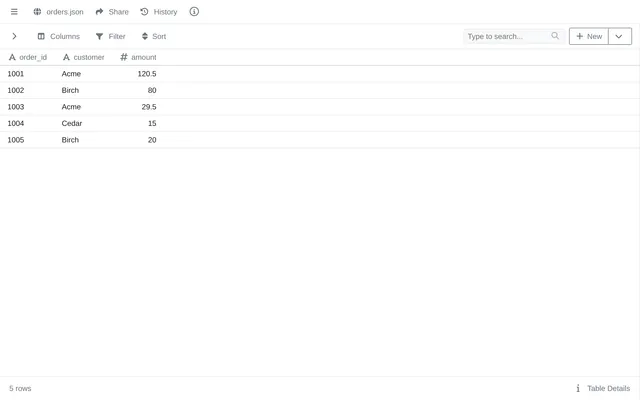Select Birch customer cell in row 1005
The width and height of the screenshot is (640, 400).
point(70,140)
